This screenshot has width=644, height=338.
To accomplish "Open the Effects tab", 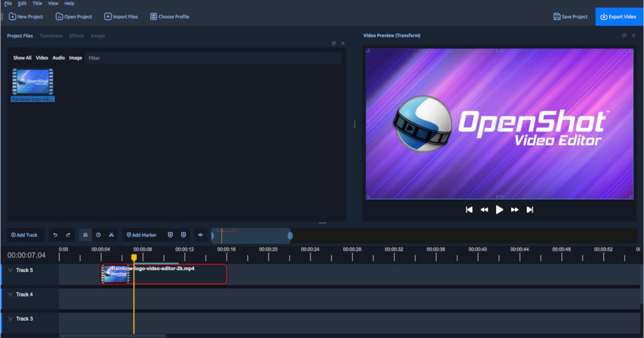I will click(77, 35).
